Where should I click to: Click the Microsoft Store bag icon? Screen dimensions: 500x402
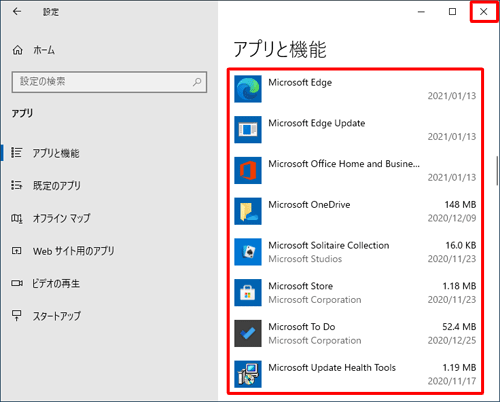pyautogui.click(x=248, y=293)
